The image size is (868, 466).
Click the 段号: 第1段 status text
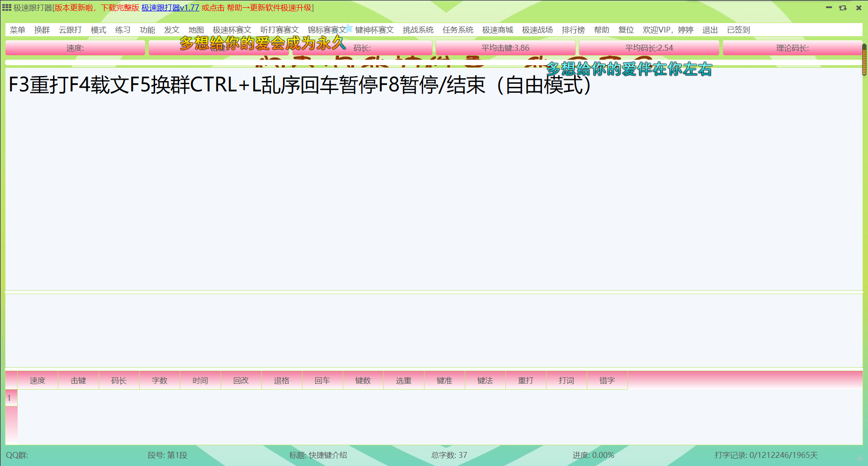pos(167,455)
